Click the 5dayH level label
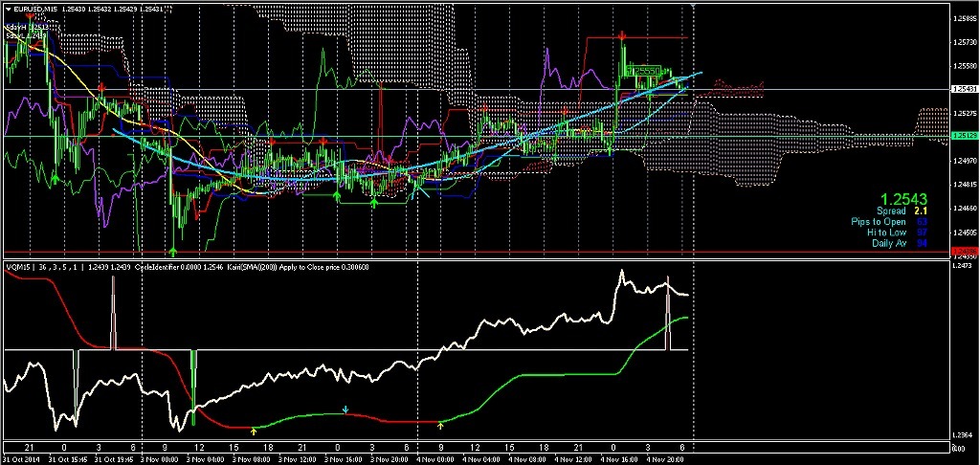980x465 pixels. tap(26, 27)
